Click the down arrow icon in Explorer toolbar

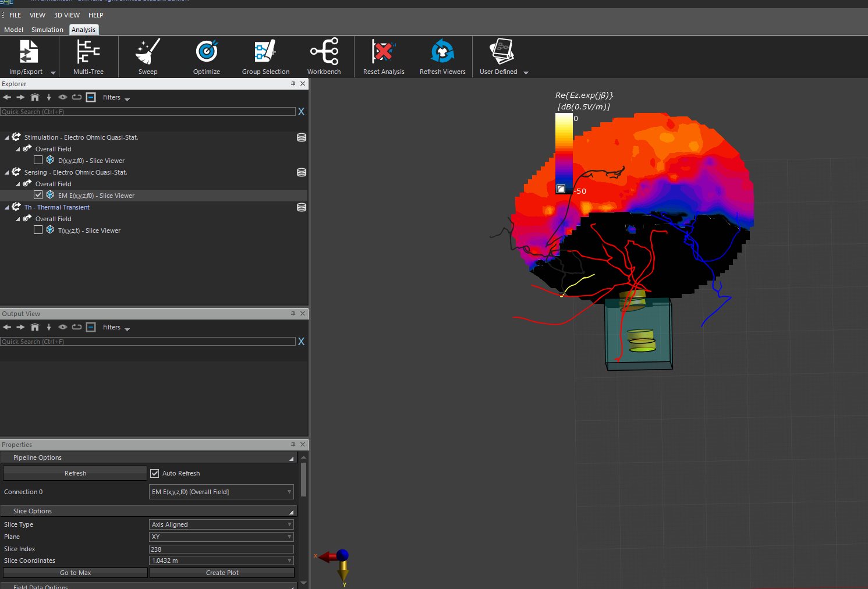coord(49,97)
